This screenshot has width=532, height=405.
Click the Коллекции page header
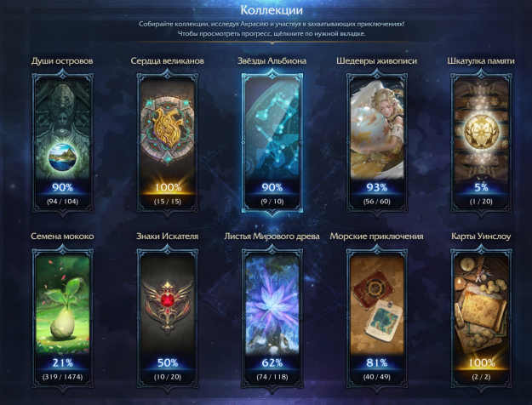tap(272, 10)
